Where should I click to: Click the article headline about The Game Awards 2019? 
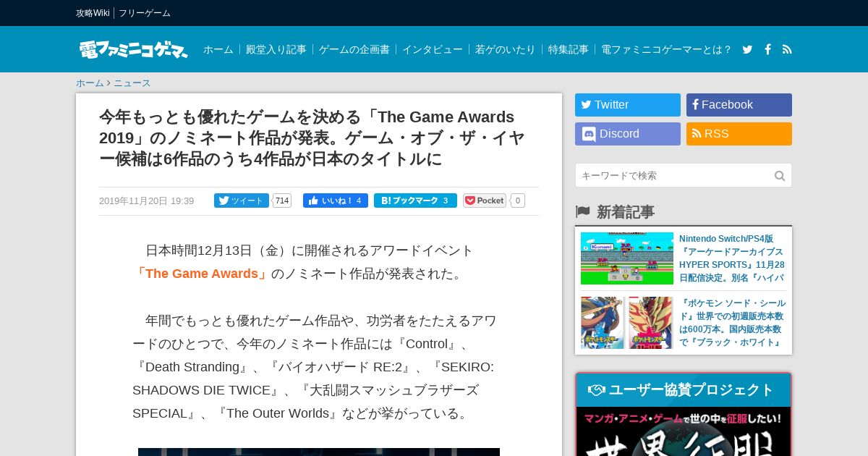[x=312, y=138]
